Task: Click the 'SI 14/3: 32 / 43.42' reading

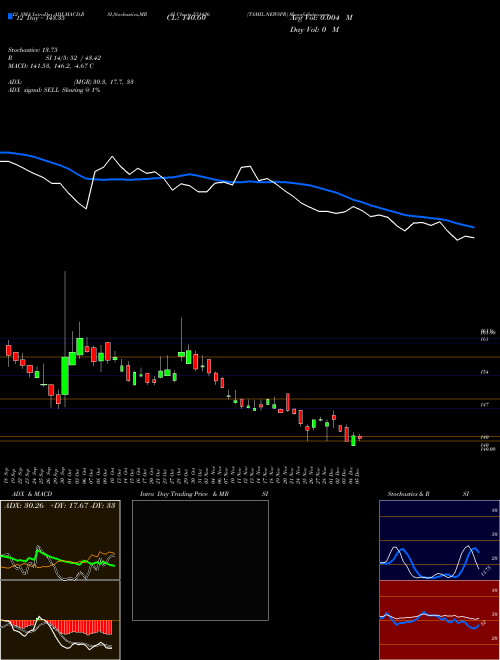Action: click(73, 58)
